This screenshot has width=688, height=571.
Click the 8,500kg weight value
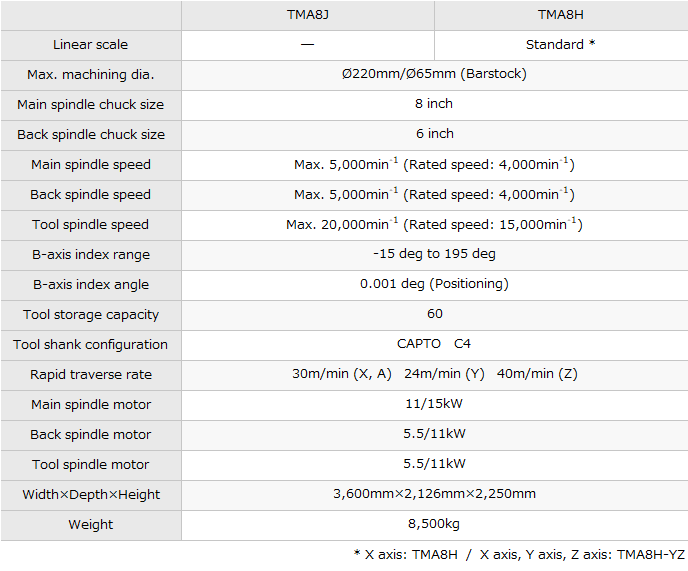[434, 525]
